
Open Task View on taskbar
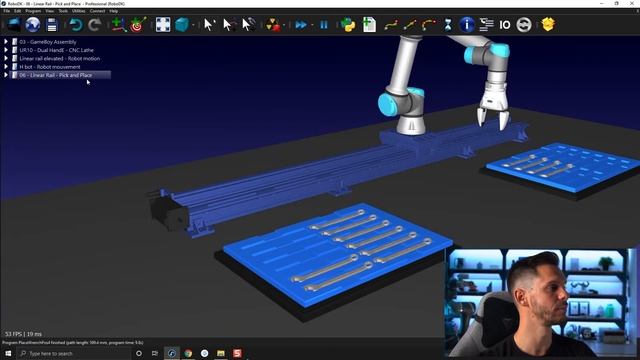tap(155, 353)
